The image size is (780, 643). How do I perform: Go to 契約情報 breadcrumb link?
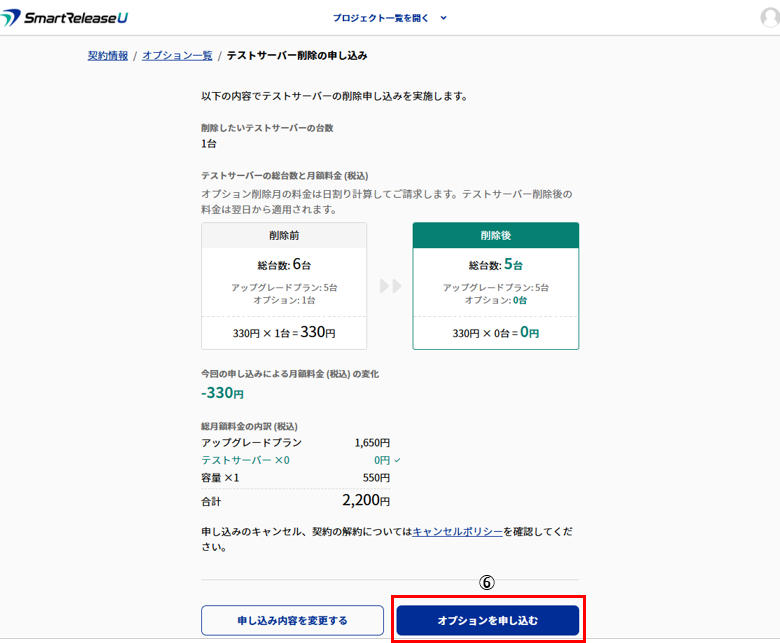(x=108, y=56)
